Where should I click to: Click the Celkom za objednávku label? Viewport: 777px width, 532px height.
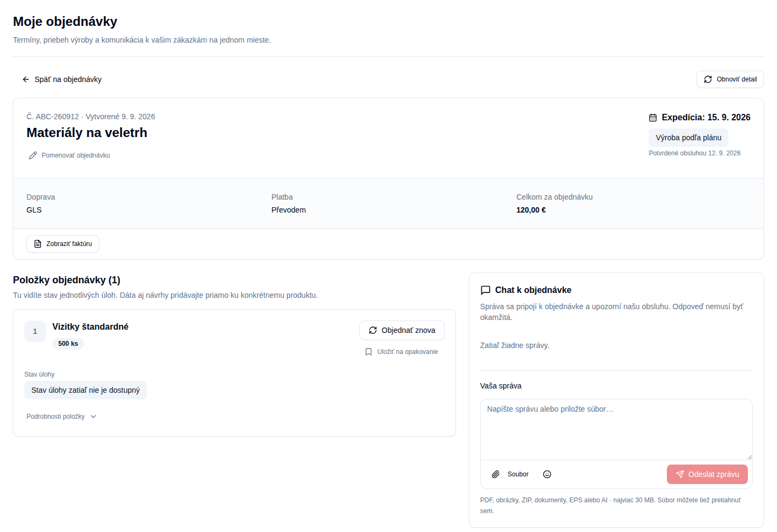pyautogui.click(x=555, y=197)
